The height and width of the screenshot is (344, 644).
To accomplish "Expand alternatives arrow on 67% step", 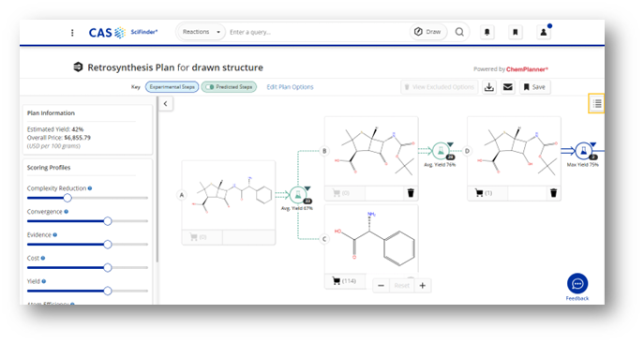I will 307,188.
